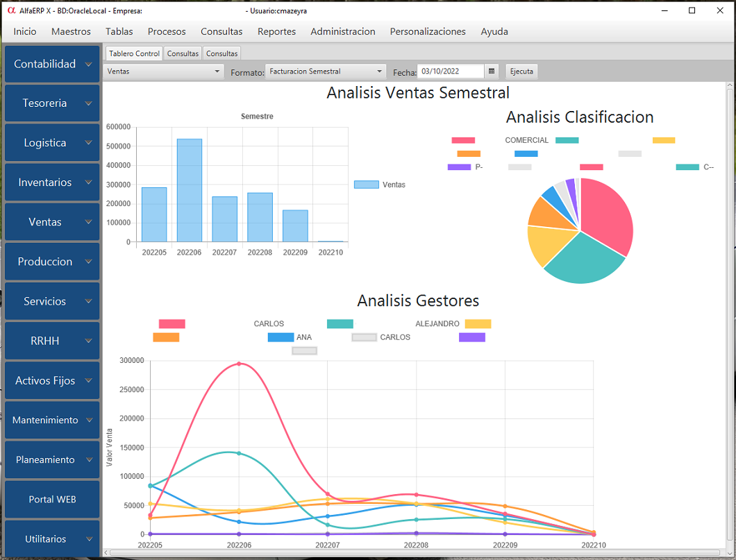The height and width of the screenshot is (560, 736).
Task: Click the chevron arrow beside Tesoreria
Action: point(88,104)
